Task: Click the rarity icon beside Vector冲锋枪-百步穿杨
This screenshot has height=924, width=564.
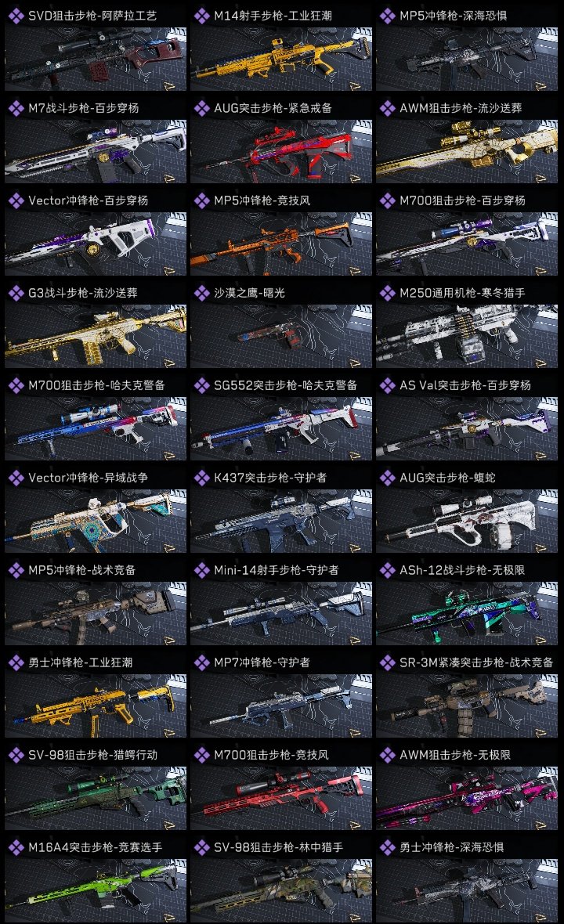Action: click(x=16, y=200)
